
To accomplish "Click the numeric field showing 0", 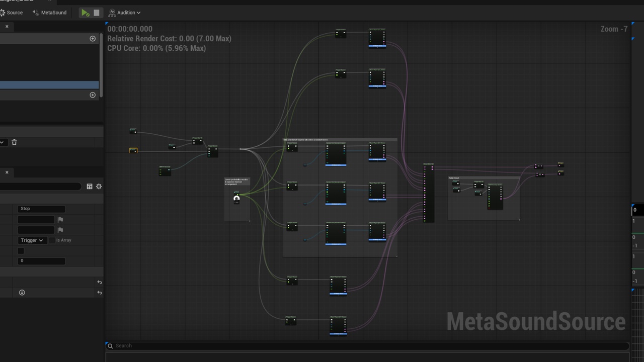I will point(41,261).
